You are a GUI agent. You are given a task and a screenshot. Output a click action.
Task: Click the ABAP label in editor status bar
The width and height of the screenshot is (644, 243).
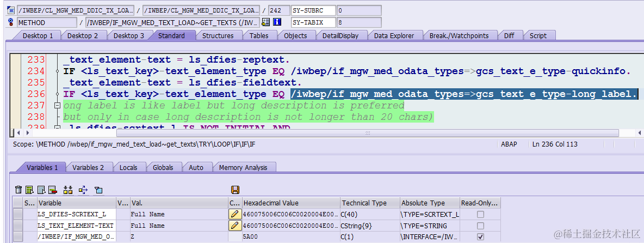pos(509,144)
